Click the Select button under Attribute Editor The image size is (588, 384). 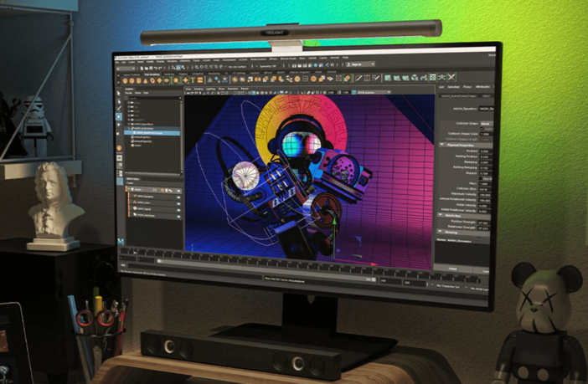click(x=452, y=269)
